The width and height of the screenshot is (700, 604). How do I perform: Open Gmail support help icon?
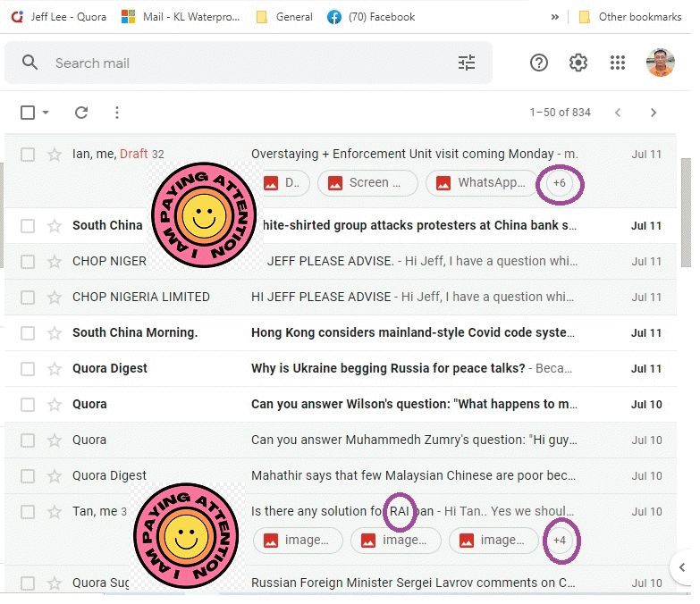coord(539,63)
